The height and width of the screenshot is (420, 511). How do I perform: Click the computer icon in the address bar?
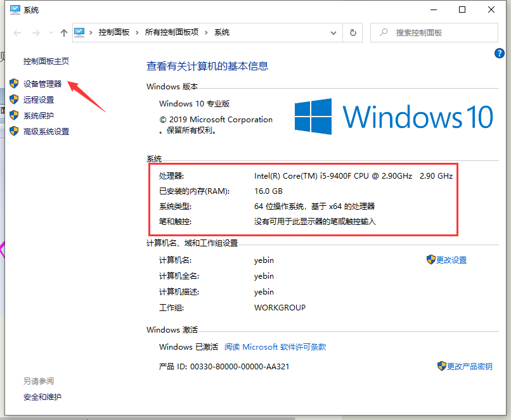click(x=80, y=32)
